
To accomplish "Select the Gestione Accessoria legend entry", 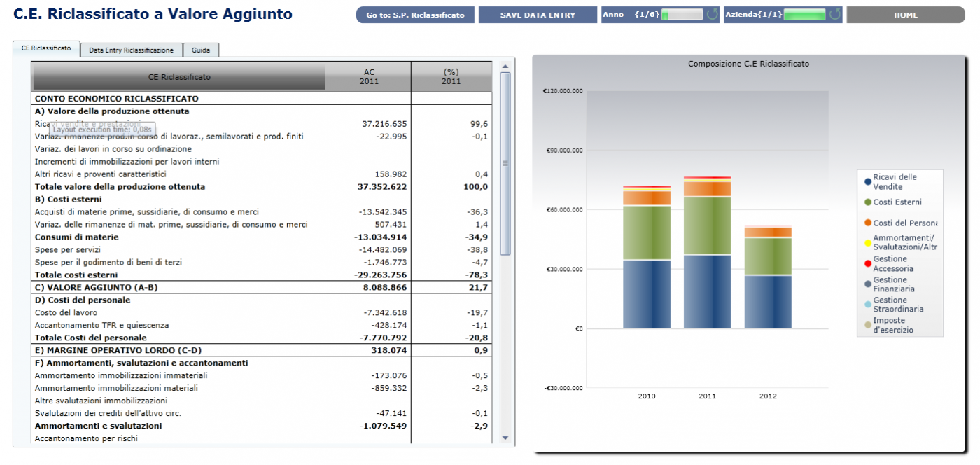I will 889,263.
